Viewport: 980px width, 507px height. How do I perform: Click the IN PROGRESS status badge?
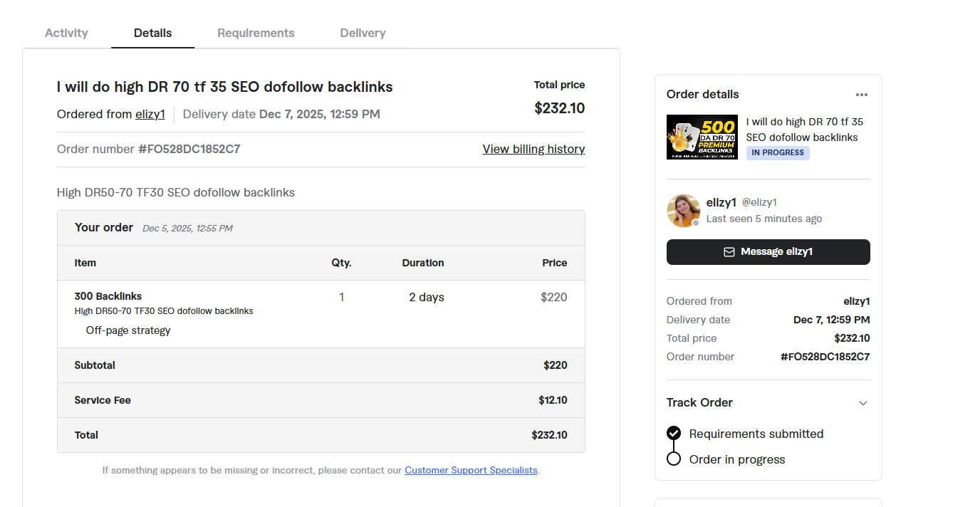tap(778, 152)
